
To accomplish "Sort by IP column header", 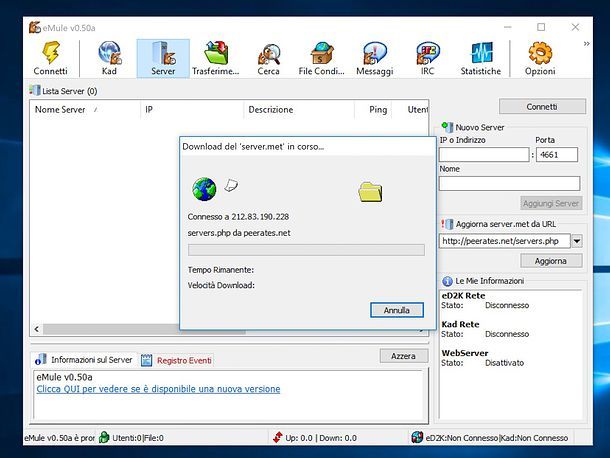I will click(x=192, y=110).
